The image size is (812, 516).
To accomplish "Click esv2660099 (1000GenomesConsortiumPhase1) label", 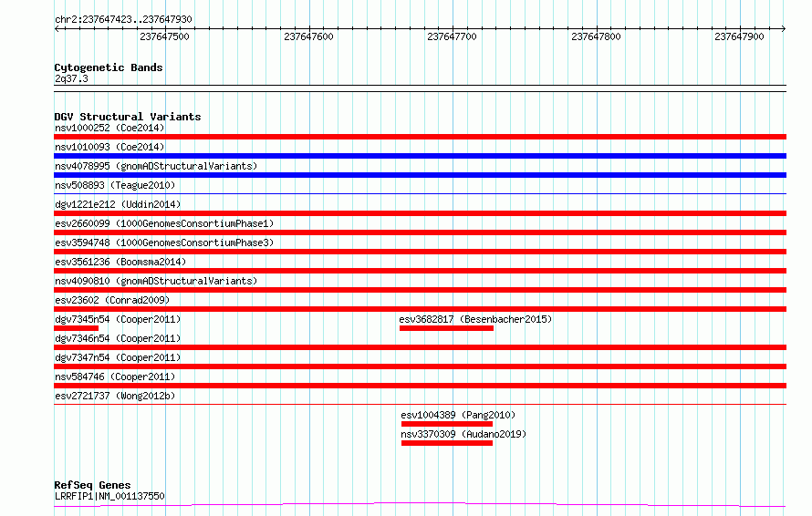I will [x=164, y=223].
